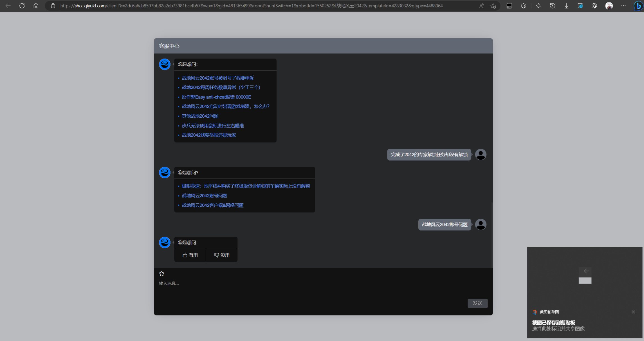View site security lock icon

pos(53,6)
